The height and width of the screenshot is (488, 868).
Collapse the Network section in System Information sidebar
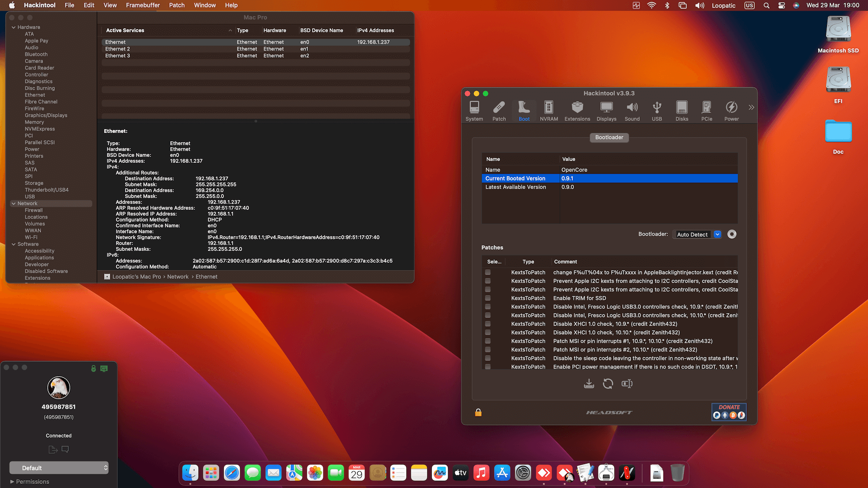click(x=14, y=203)
